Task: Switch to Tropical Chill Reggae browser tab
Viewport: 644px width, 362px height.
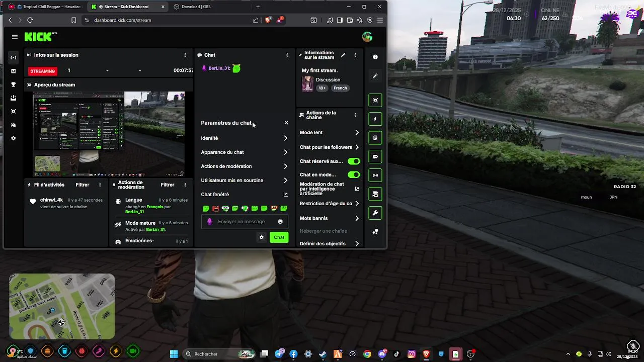Action: (45, 7)
